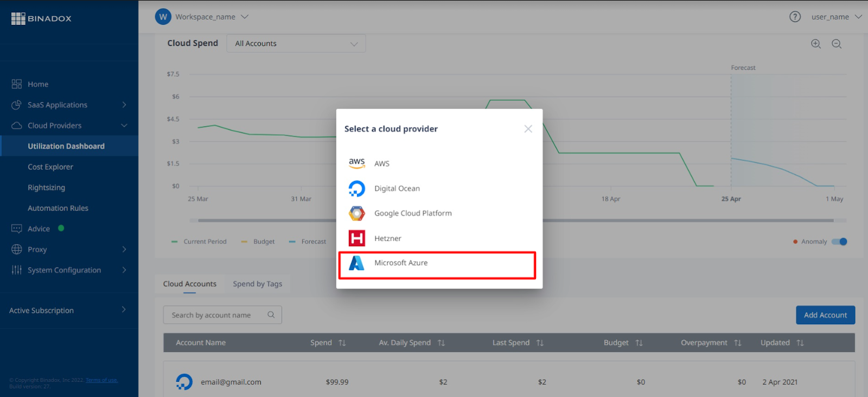This screenshot has height=397, width=868.
Task: Click the Microsoft Azure logo icon
Action: (x=356, y=262)
